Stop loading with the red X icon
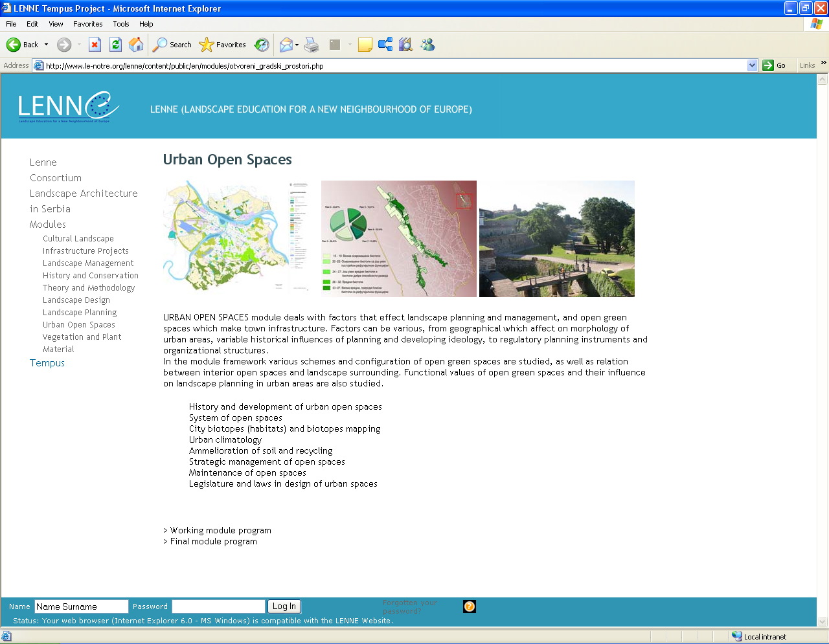 point(95,45)
